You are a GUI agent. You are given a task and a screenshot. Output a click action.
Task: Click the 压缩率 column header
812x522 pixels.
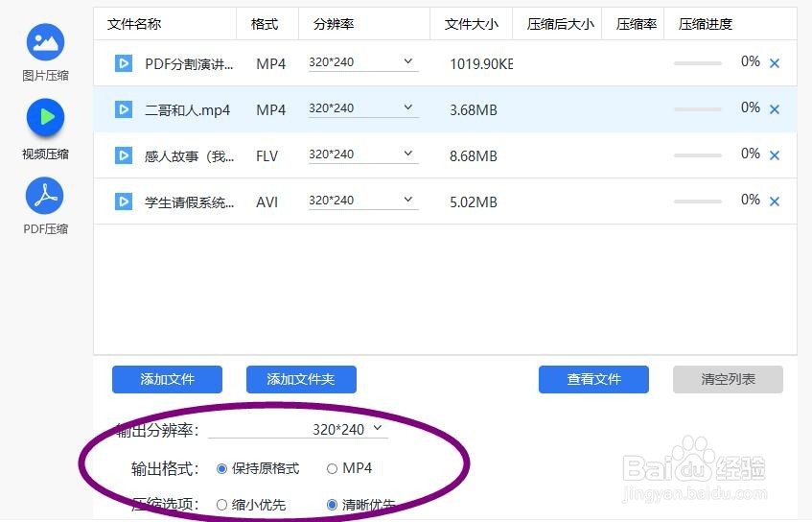pyautogui.click(x=637, y=24)
